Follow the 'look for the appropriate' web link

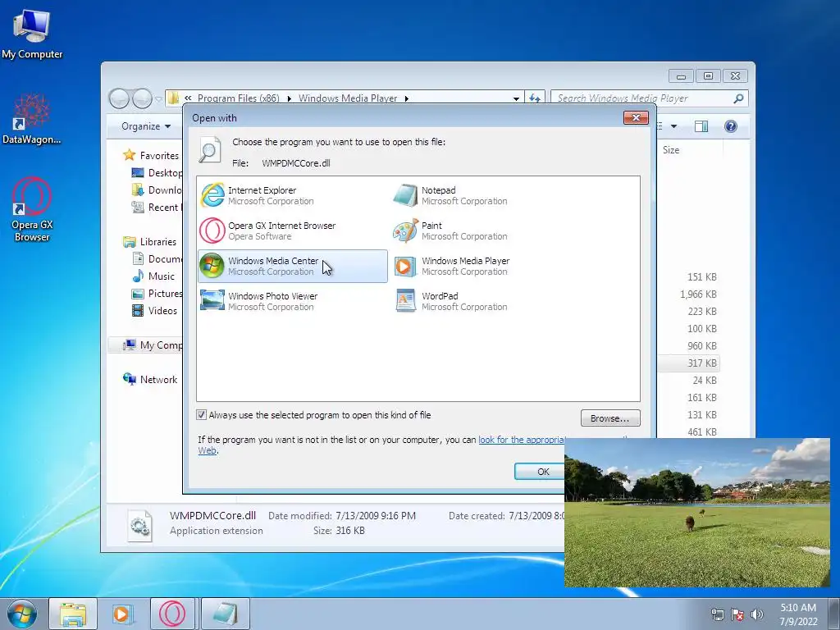click(x=522, y=440)
